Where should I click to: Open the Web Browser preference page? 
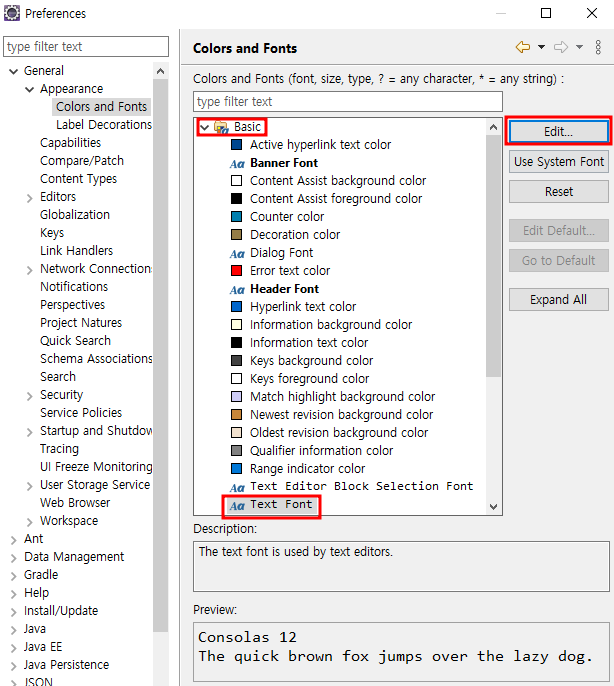75,503
